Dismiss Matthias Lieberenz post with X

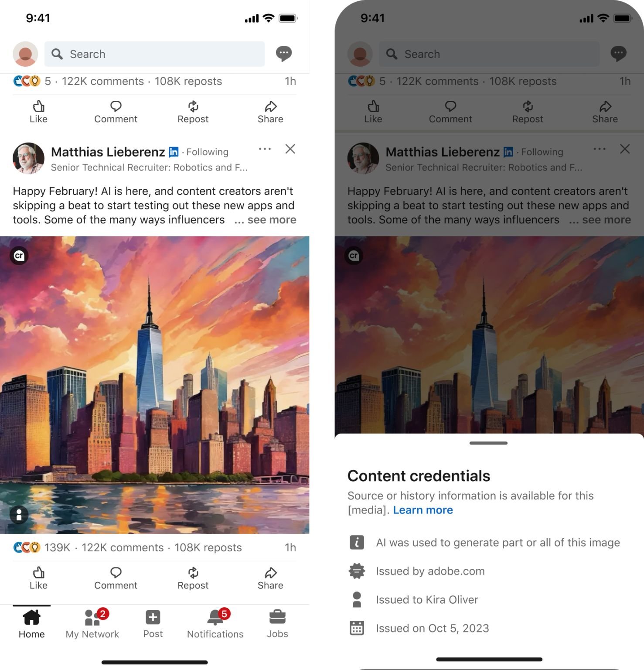[290, 149]
